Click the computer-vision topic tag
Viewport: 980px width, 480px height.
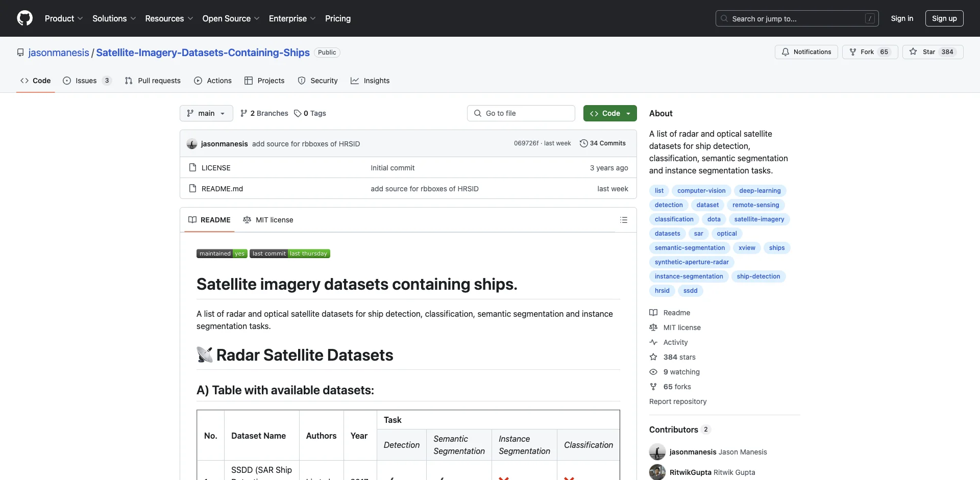[x=701, y=191]
